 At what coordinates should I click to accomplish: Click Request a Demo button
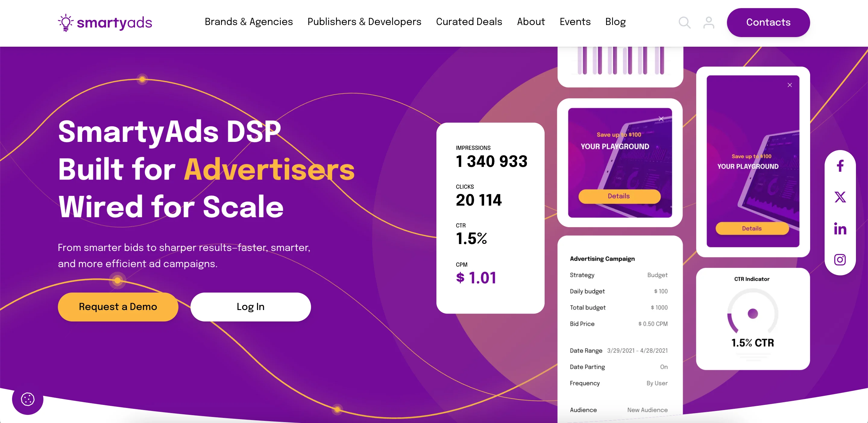point(118,307)
